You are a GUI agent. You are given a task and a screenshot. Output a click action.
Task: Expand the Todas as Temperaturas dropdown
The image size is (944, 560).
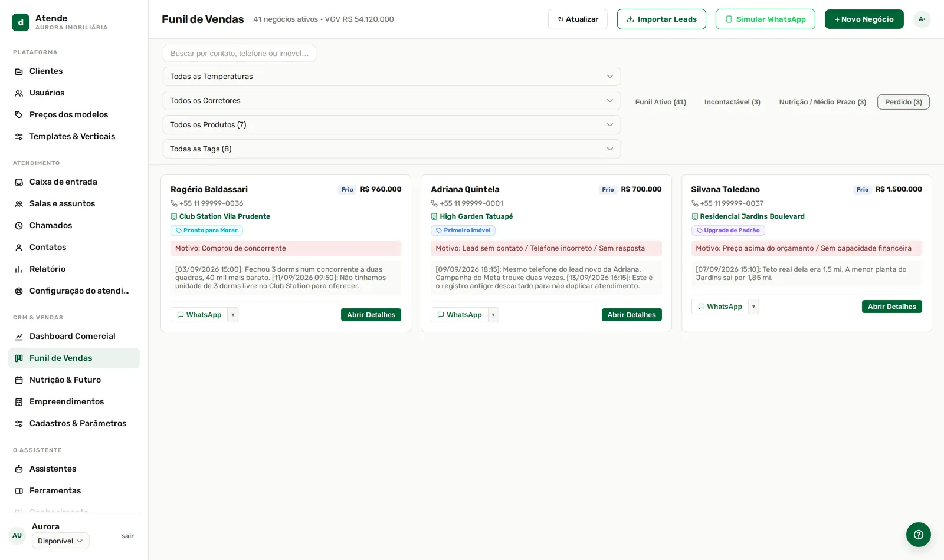(392, 77)
